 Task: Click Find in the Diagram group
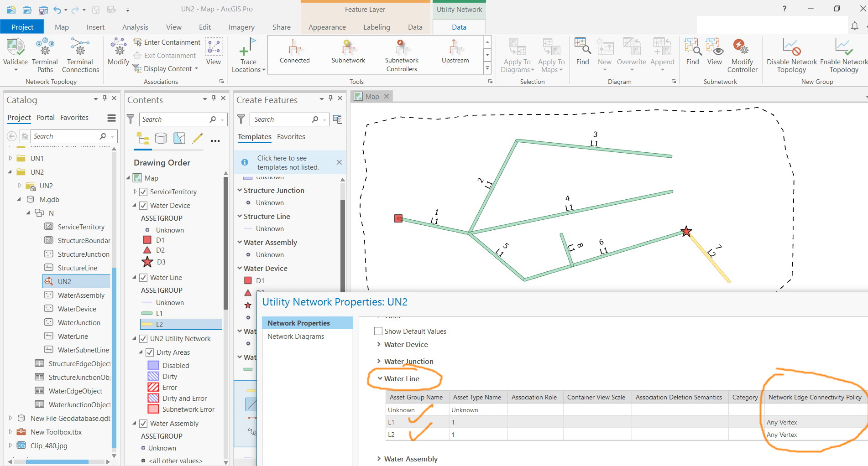coord(582,52)
